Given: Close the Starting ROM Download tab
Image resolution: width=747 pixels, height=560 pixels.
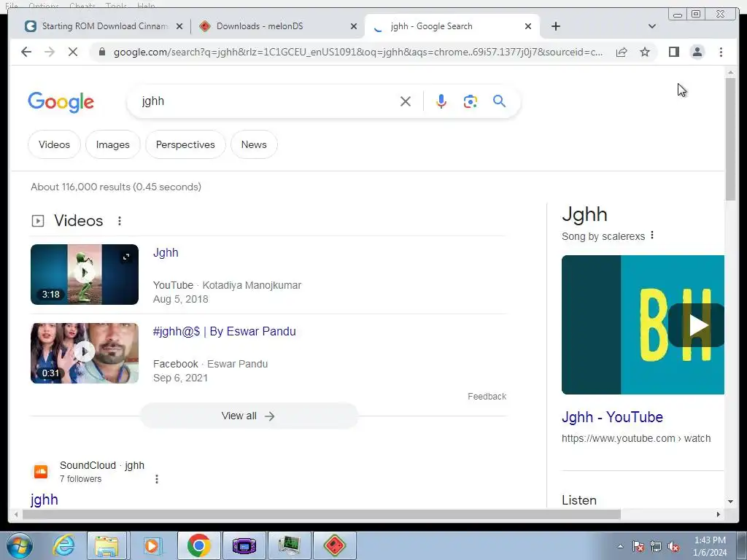Looking at the screenshot, I should click(179, 26).
